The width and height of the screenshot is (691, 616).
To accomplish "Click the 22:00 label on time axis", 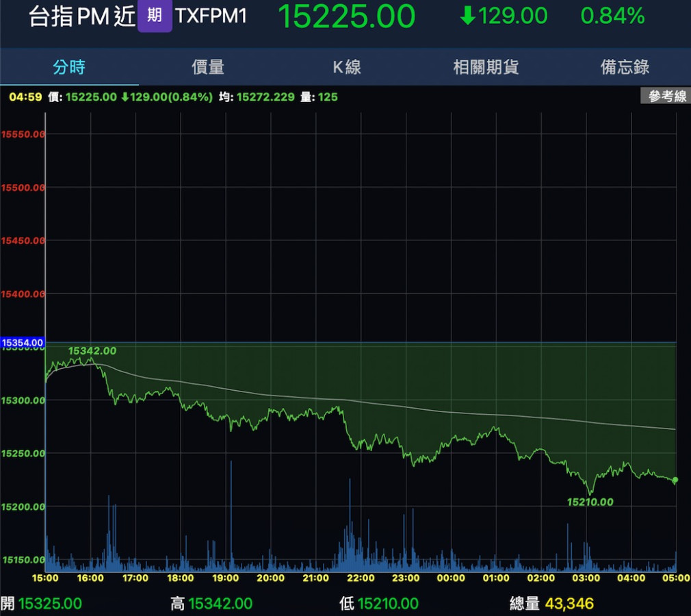I will 361,578.
